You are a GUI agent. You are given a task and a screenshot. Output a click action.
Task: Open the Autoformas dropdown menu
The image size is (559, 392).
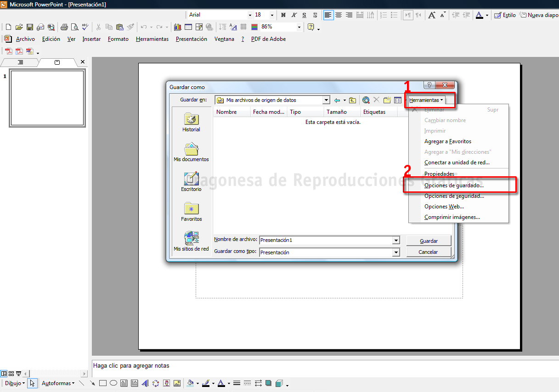pyautogui.click(x=58, y=383)
